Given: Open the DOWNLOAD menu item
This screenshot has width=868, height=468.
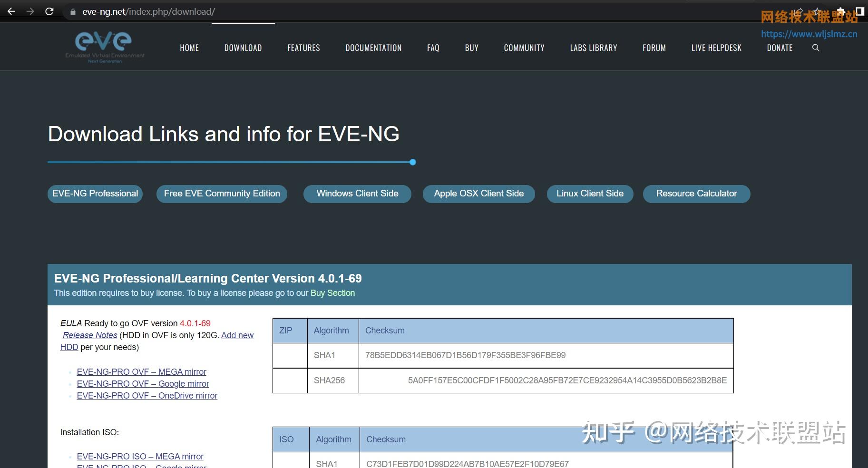Looking at the screenshot, I should [243, 48].
